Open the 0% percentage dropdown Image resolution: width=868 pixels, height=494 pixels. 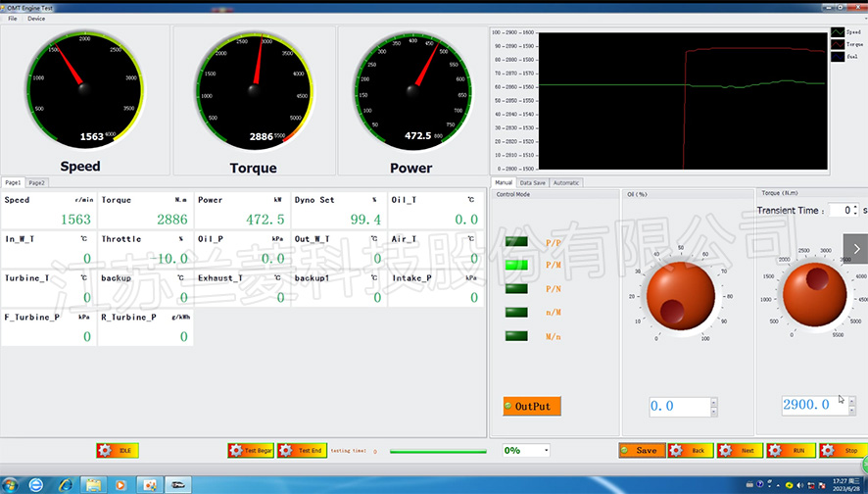point(525,450)
